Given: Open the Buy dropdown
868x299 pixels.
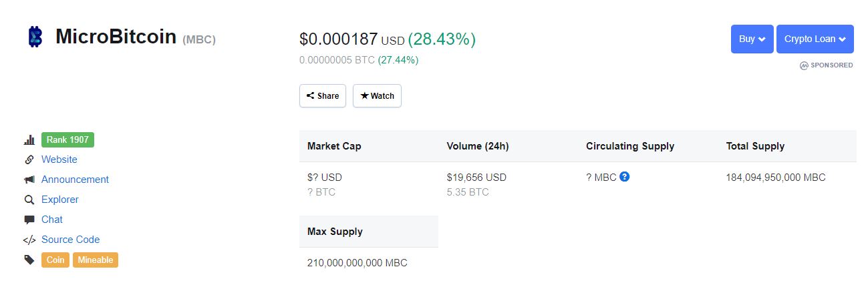Looking at the screenshot, I should (x=752, y=39).
